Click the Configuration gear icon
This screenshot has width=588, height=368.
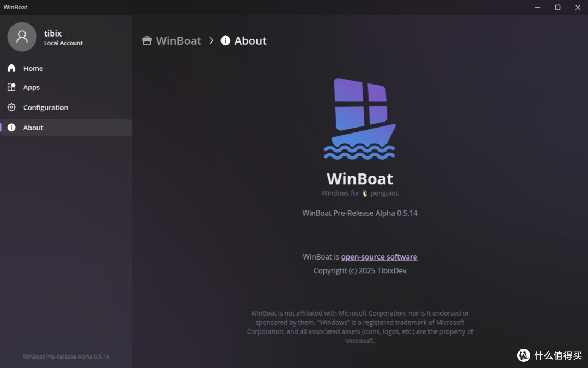(x=11, y=107)
